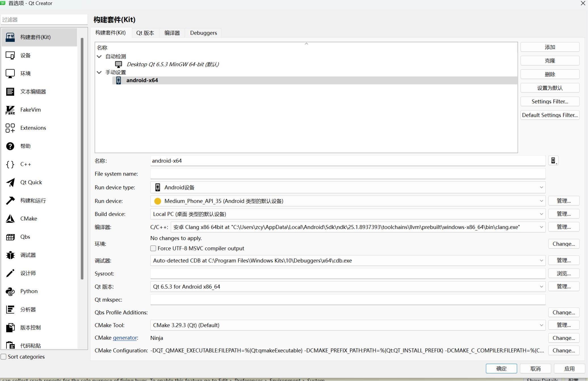Screen dimensions: 588x381
Task: Go to the Debugger (调试器) category
Action: click(28, 255)
